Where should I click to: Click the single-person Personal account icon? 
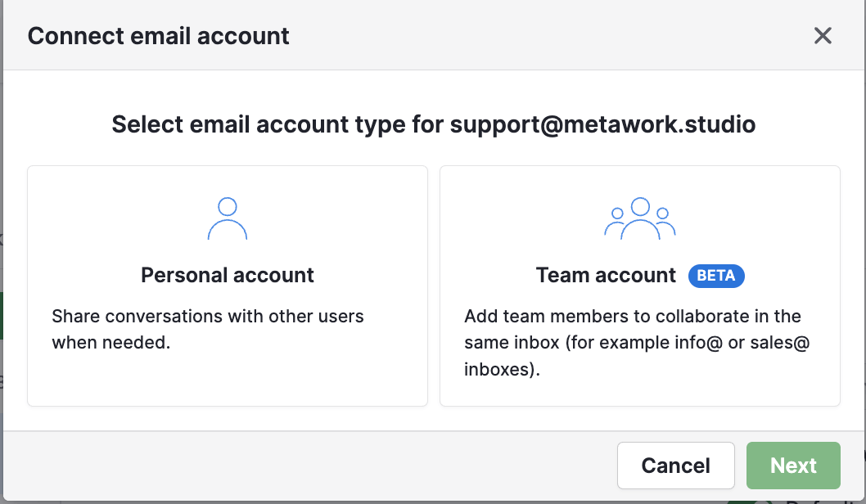pos(228,218)
